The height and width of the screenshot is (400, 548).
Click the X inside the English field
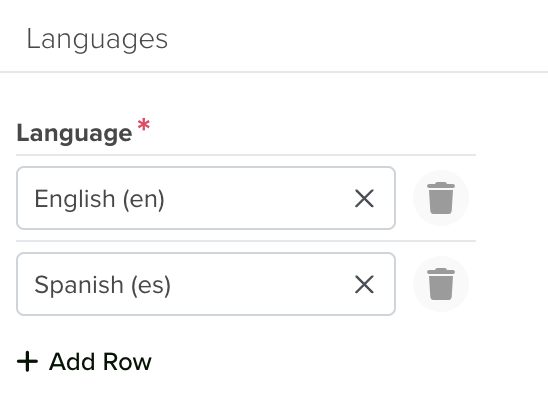click(x=364, y=198)
